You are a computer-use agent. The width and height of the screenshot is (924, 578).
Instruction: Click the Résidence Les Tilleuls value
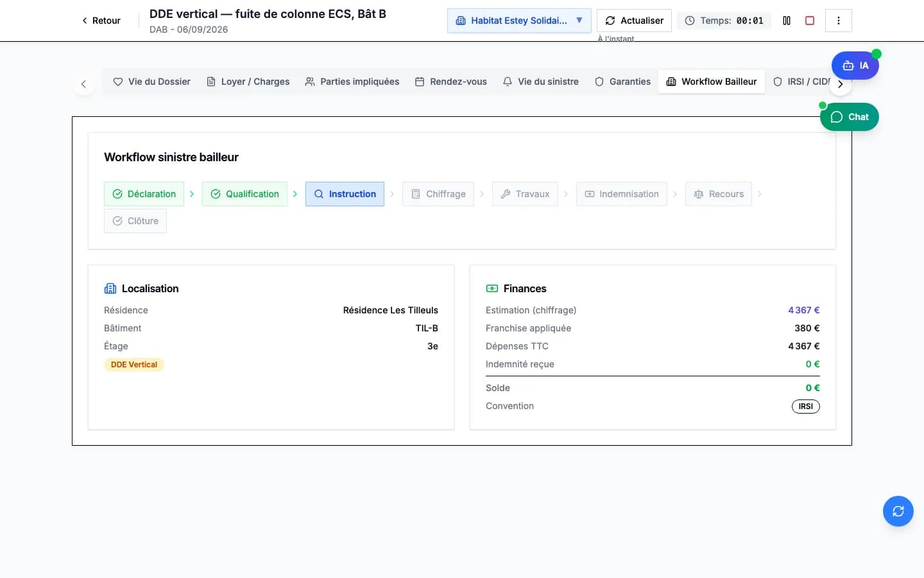coord(391,310)
